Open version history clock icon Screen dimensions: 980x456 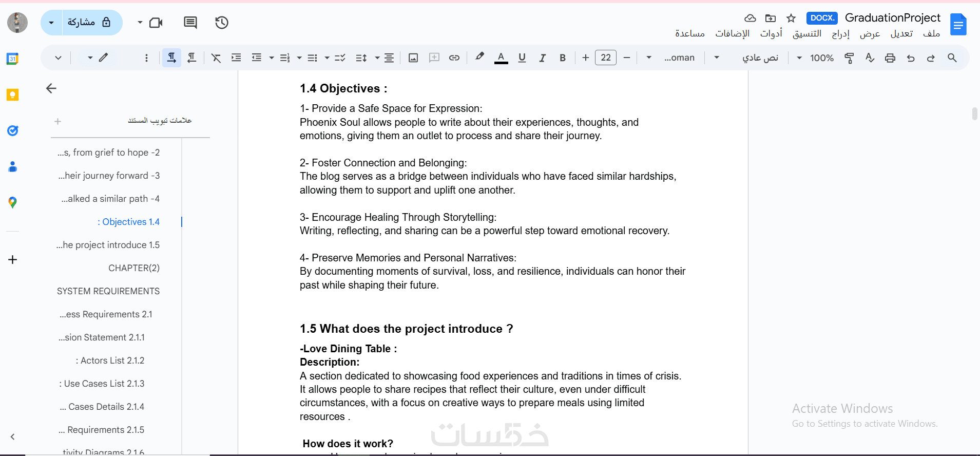click(x=222, y=23)
